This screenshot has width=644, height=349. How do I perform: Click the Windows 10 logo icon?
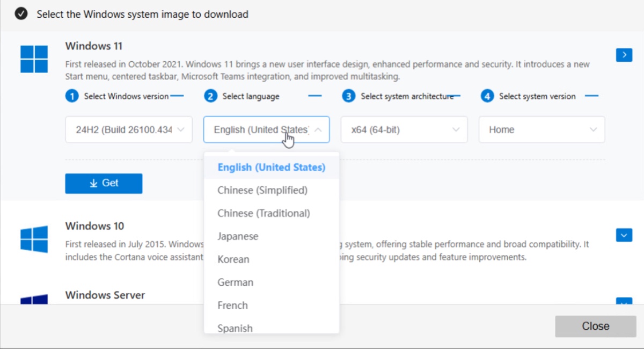point(34,239)
